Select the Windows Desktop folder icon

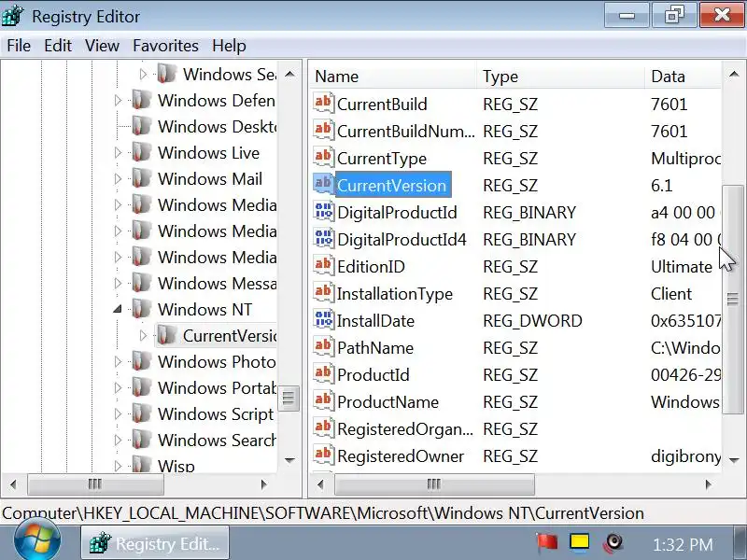[x=141, y=126]
